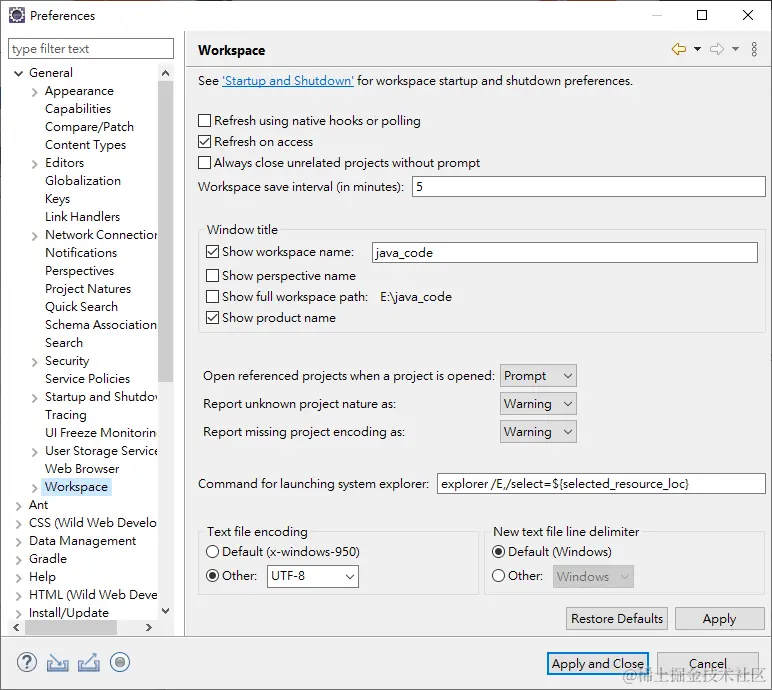
Task: Select Capabilities in the preferences tree
Action: pos(78,109)
